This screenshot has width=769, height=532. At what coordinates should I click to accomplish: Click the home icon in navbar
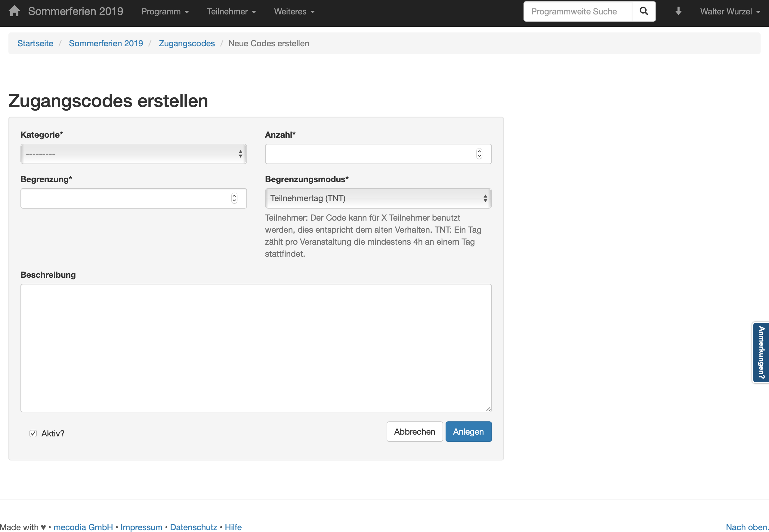point(14,11)
